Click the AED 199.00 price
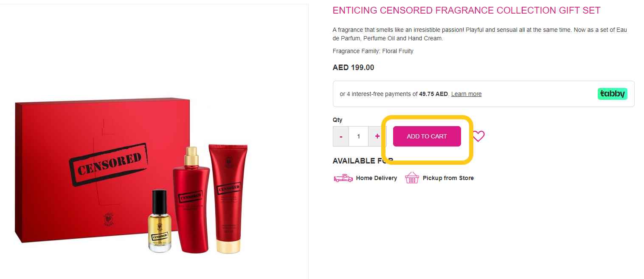The width and height of the screenshot is (644, 279). tap(353, 68)
